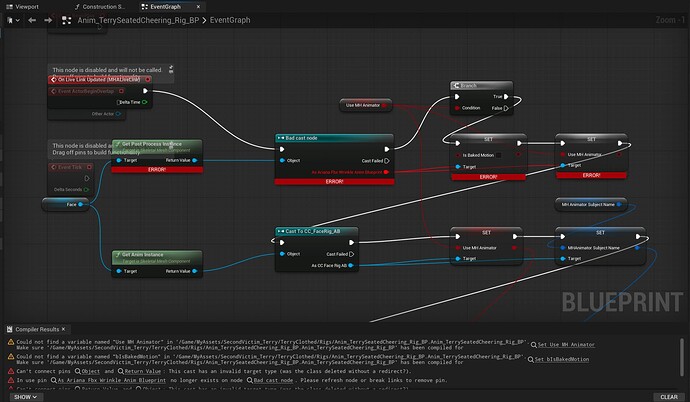The width and height of the screenshot is (690, 402).
Task: Click the Return Value link in error message
Action: [142, 371]
